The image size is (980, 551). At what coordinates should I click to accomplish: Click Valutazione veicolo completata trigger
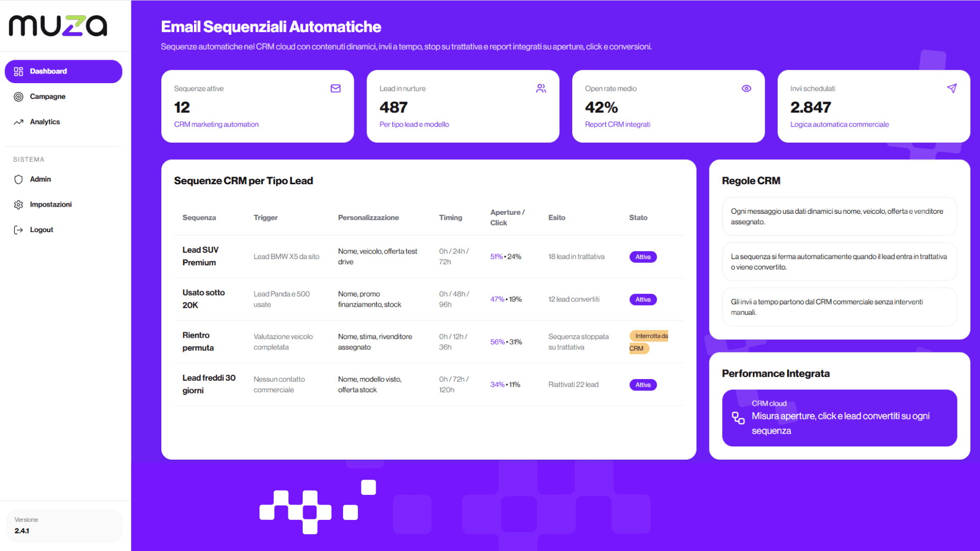[283, 342]
